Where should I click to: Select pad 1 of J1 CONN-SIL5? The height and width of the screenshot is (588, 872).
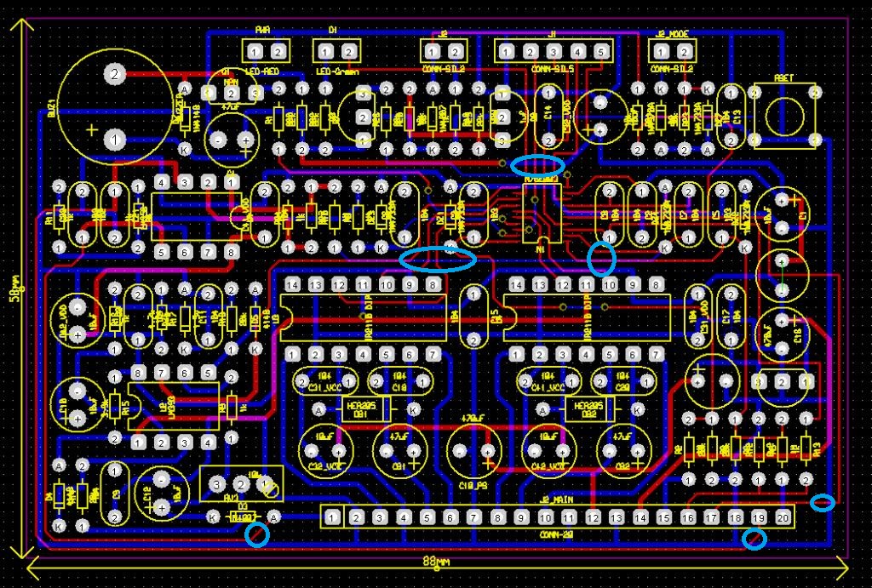click(x=507, y=52)
